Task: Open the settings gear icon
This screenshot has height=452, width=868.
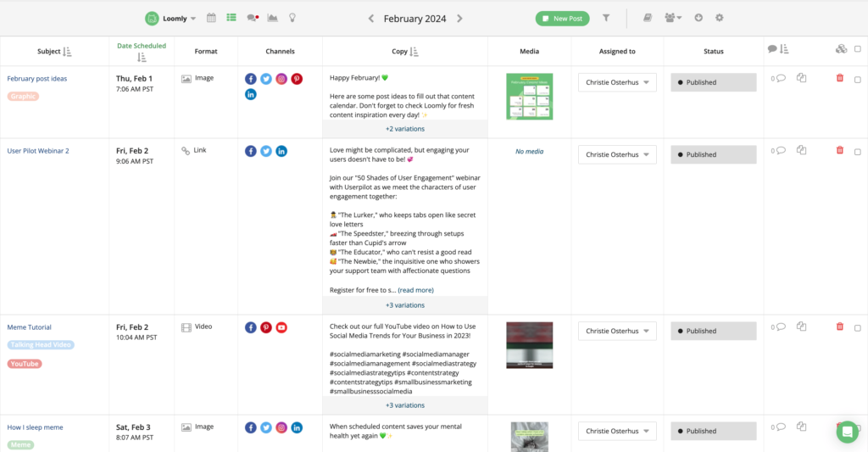Action: (x=720, y=18)
